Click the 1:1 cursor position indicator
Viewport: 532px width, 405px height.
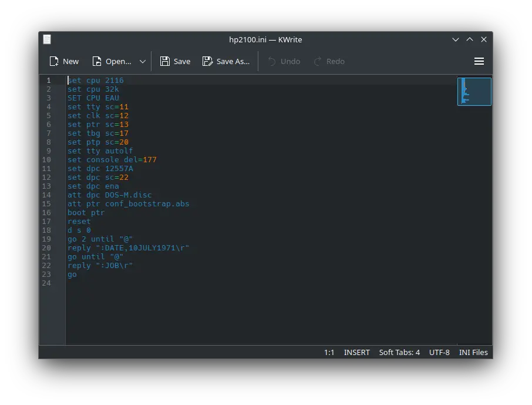coord(329,352)
